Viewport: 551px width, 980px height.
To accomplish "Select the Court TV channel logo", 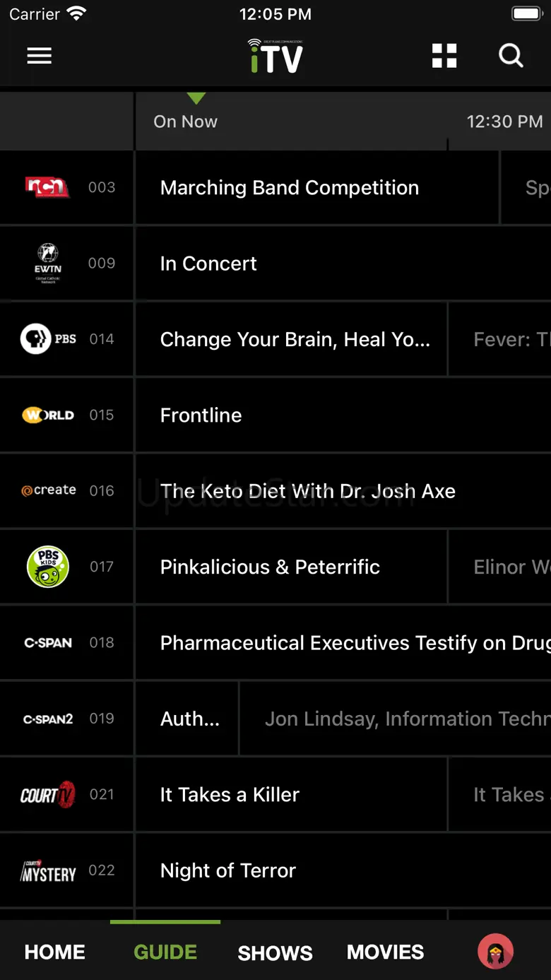I will pyautogui.click(x=47, y=795).
